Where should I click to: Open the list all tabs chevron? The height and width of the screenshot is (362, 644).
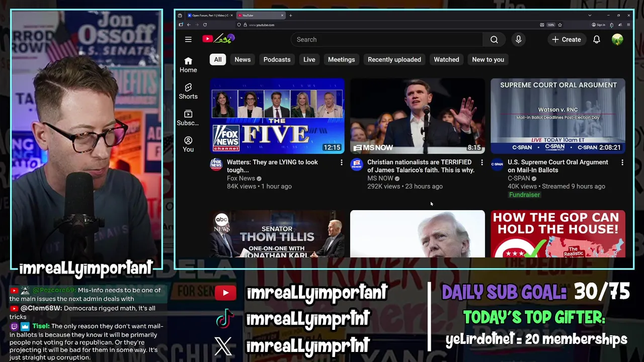pyautogui.click(x=590, y=16)
